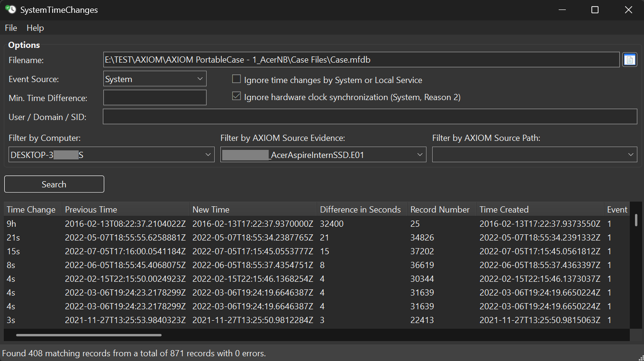644x361 pixels.
Task: Focus the Min. Time Difference field
Action: (155, 98)
